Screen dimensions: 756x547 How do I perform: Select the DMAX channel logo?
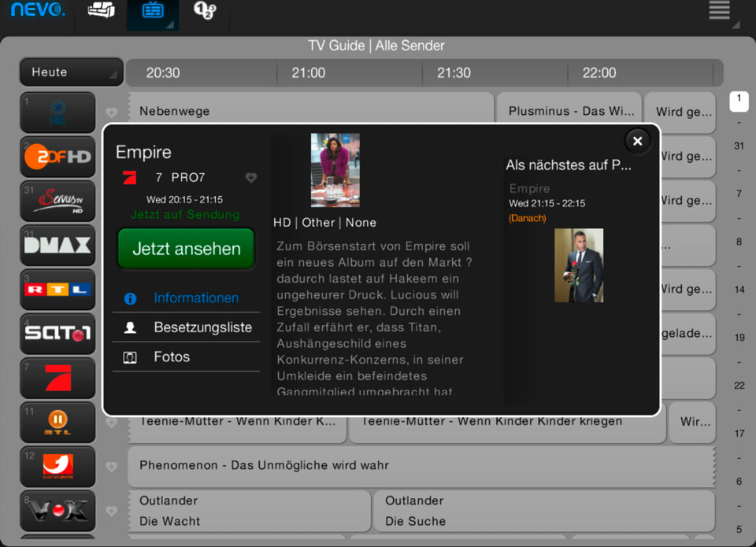[x=57, y=245]
